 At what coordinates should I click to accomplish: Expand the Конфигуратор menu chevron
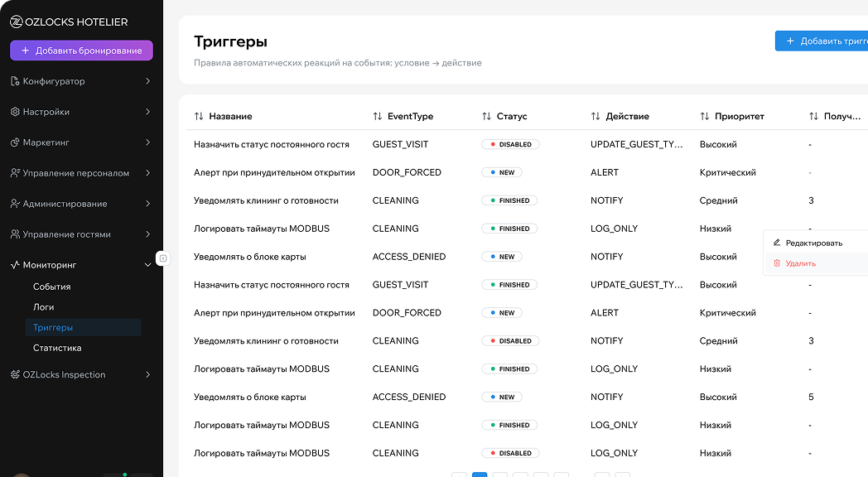[147, 81]
